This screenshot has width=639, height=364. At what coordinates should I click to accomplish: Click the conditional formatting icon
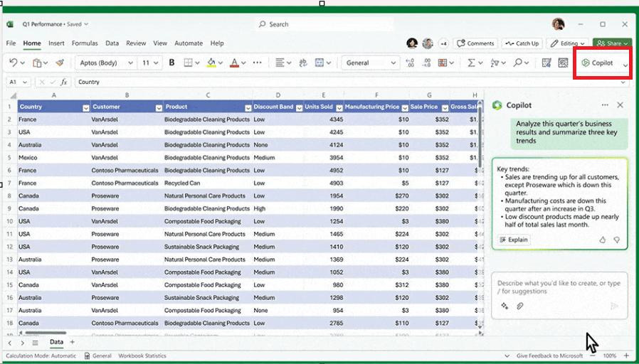[x=443, y=63]
